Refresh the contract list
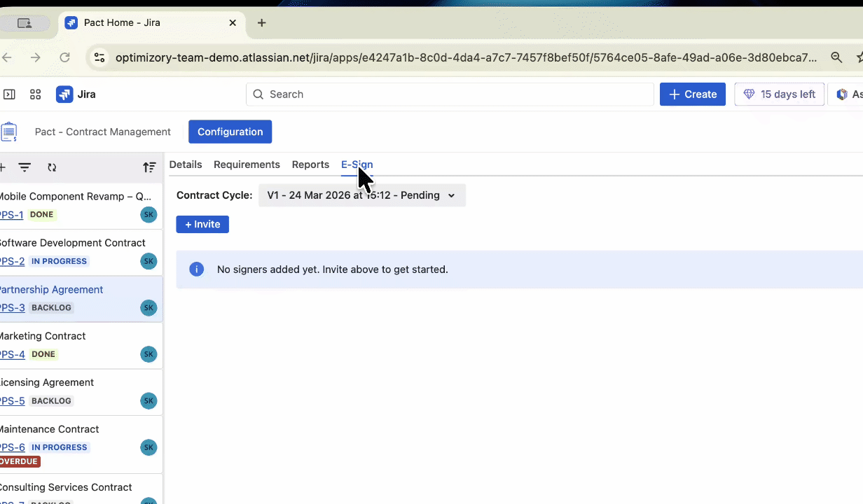This screenshot has height=504, width=863. 52,167
